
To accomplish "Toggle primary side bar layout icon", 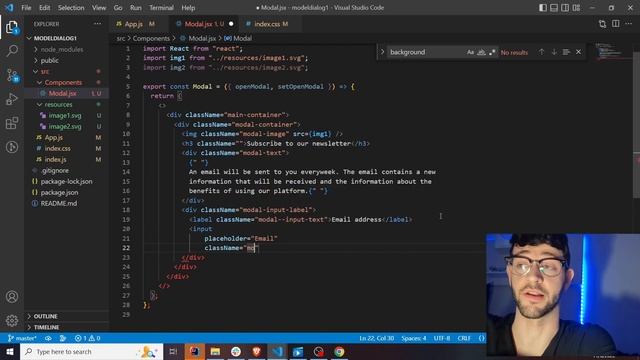I will pyautogui.click(x=542, y=8).
